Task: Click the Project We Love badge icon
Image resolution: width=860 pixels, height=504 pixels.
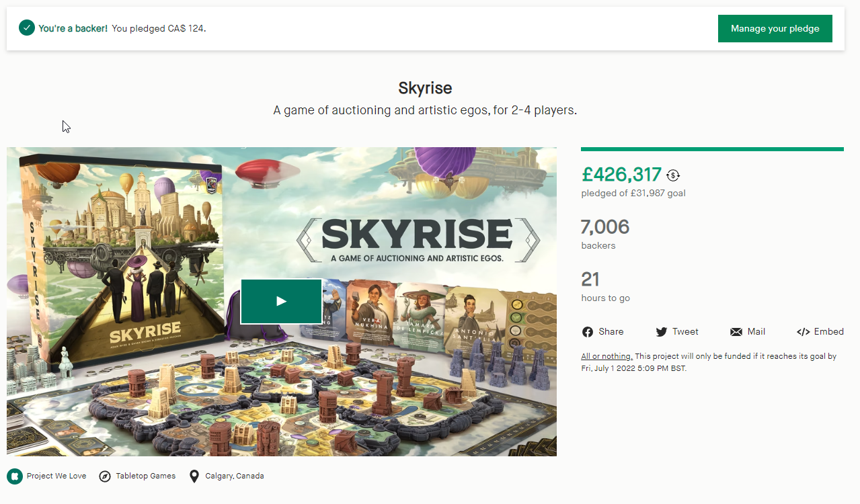Action: tap(15, 476)
